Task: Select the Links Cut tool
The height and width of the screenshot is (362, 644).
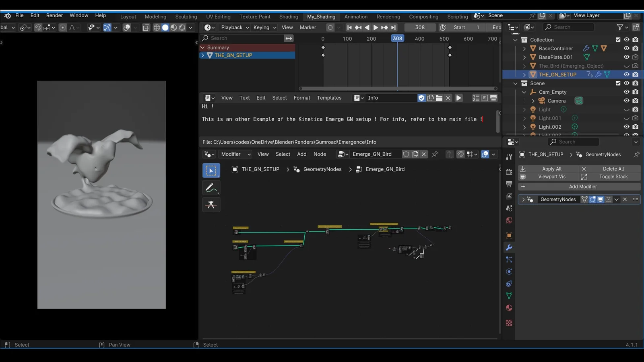Action: click(211, 205)
